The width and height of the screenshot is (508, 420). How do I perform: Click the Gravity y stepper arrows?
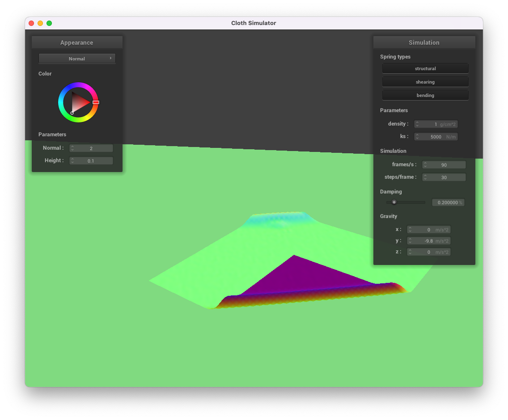tap(410, 241)
